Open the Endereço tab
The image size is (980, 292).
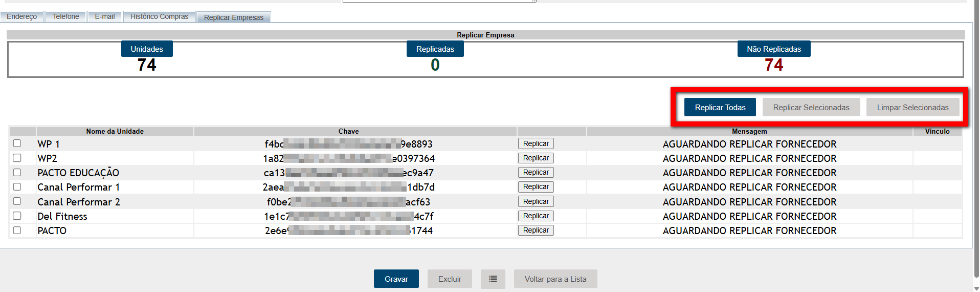[x=21, y=16]
